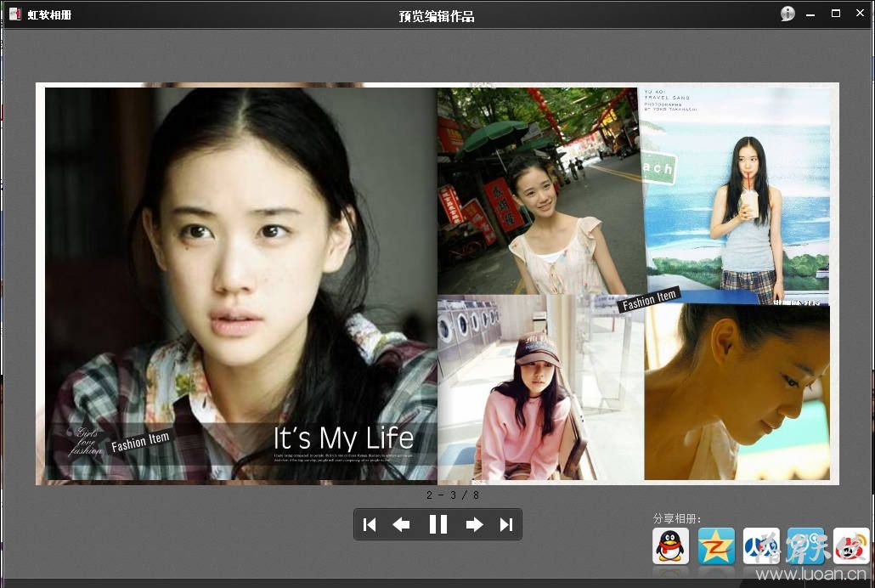Share album via QQ penguin icon
The width and height of the screenshot is (875, 588).
tap(670, 546)
